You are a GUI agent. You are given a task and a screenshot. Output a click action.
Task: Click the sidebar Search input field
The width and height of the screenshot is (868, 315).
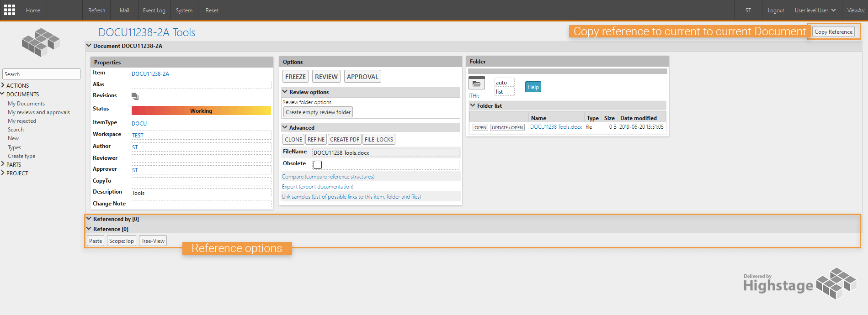click(41, 74)
